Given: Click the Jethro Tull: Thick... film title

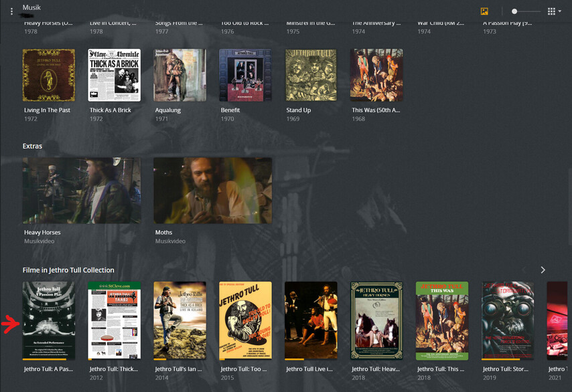Looking at the screenshot, I should coord(114,369).
